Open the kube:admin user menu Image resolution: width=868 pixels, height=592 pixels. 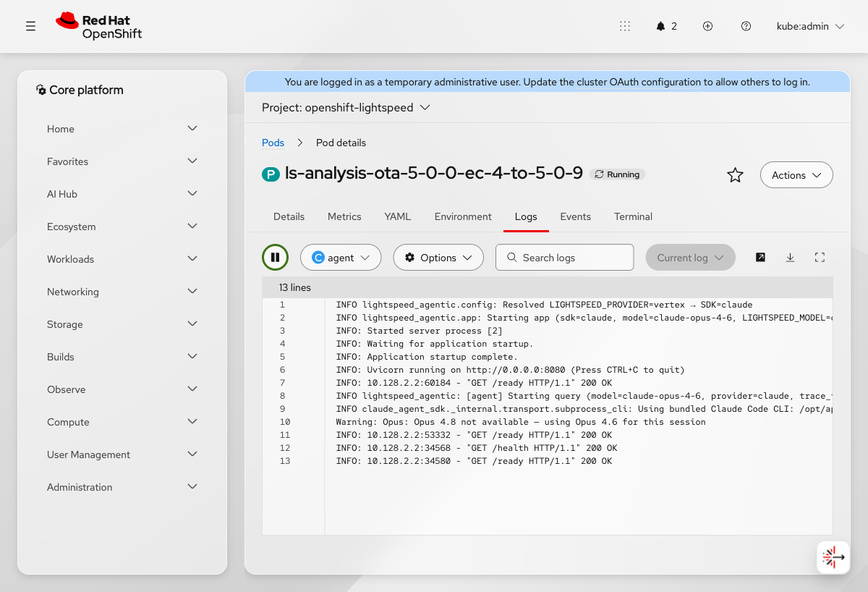coord(810,26)
